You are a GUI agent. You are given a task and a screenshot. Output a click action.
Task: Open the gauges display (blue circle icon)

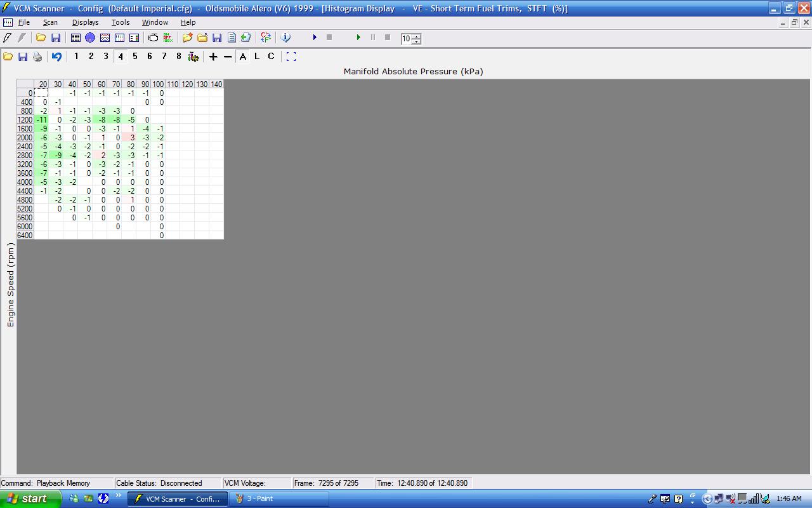90,38
